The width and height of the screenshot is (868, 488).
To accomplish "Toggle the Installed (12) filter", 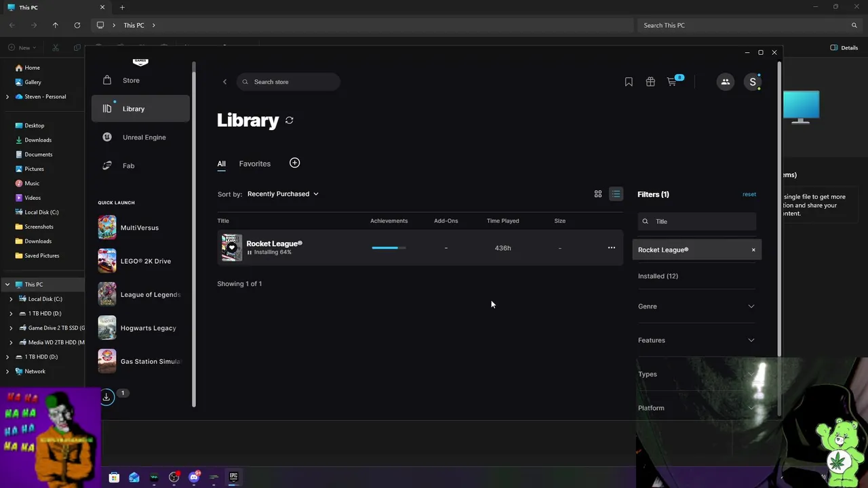I will (658, 277).
